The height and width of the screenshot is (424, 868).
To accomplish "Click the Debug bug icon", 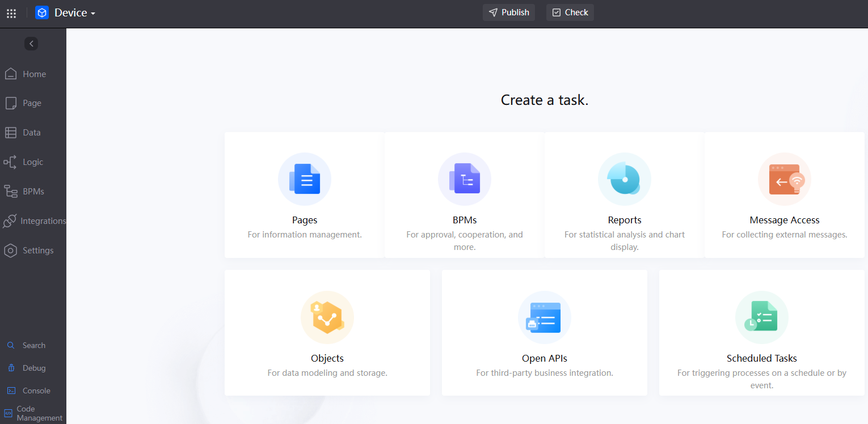I will tap(11, 368).
